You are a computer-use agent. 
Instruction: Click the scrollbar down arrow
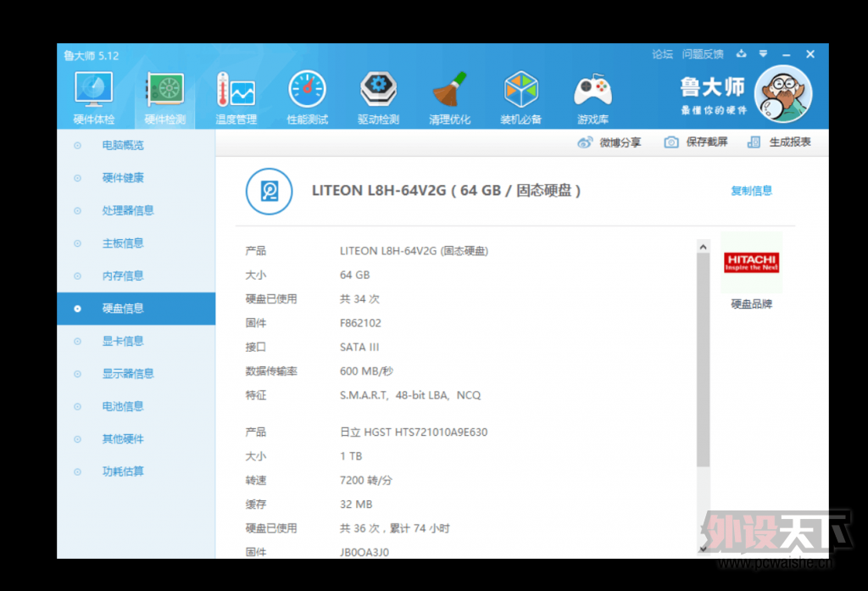pyautogui.click(x=703, y=549)
